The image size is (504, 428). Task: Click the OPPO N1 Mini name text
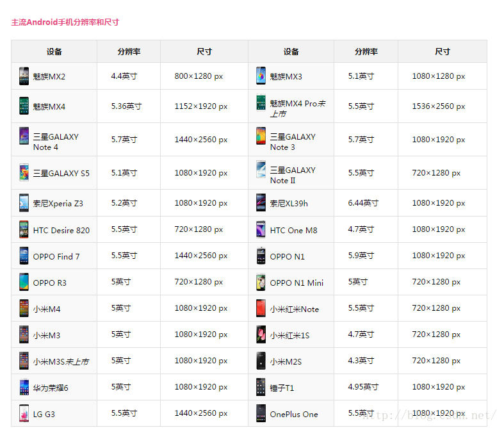pyautogui.click(x=297, y=283)
